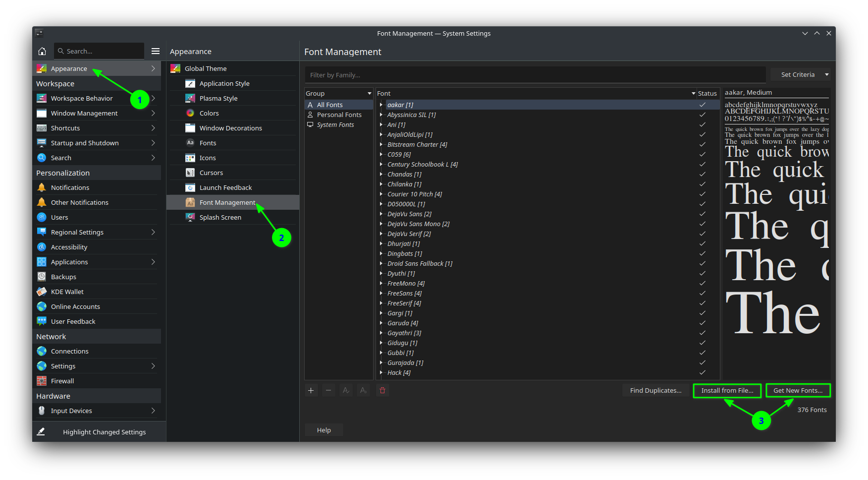The height and width of the screenshot is (480, 868).
Task: Click the Find Duplicates button
Action: (x=655, y=390)
